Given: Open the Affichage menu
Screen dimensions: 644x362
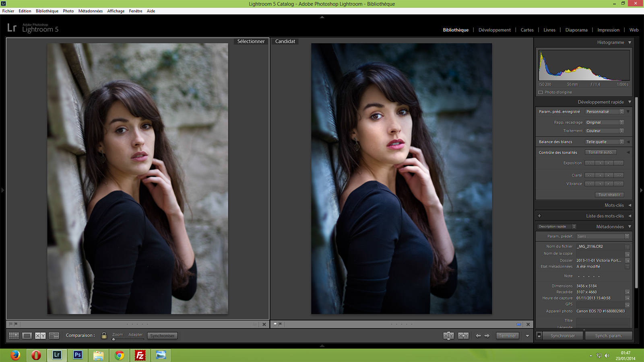Looking at the screenshot, I should [x=116, y=11].
